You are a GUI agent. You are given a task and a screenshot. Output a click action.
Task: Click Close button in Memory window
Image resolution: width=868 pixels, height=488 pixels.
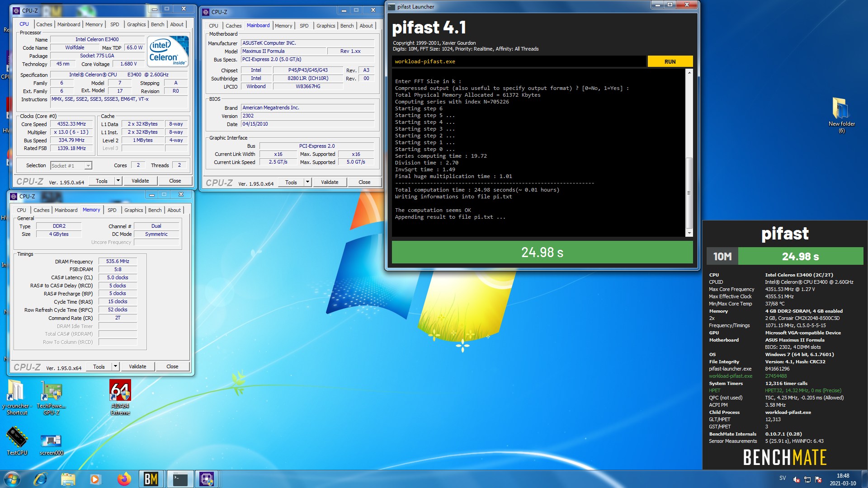click(172, 366)
